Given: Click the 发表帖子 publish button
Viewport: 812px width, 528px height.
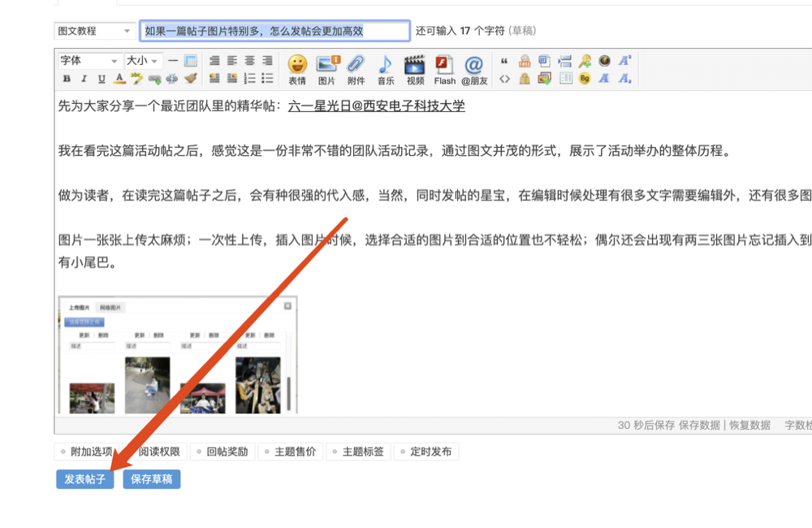Looking at the screenshot, I should point(85,479).
